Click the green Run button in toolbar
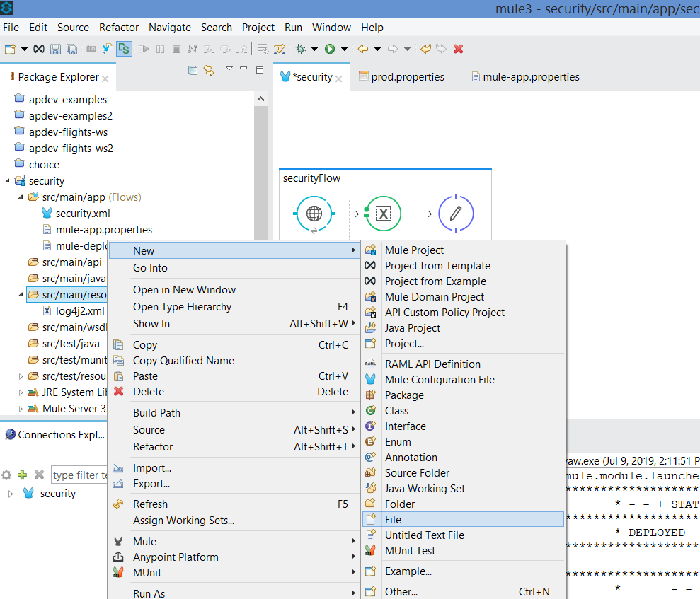Viewport: 700px width, 599px height. 330,49
